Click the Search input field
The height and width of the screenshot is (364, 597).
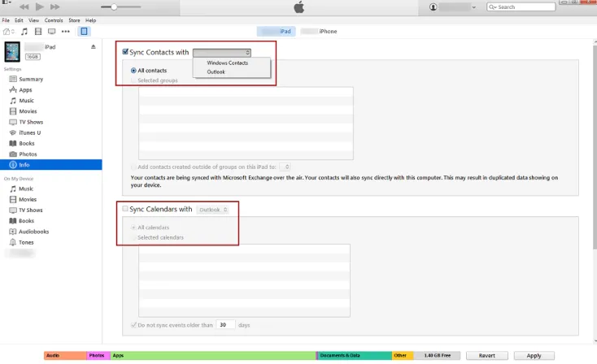click(x=521, y=6)
